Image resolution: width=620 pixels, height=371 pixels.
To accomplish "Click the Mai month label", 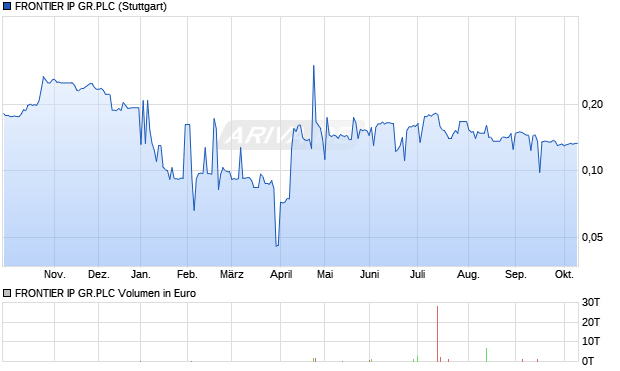I will tap(325, 274).
